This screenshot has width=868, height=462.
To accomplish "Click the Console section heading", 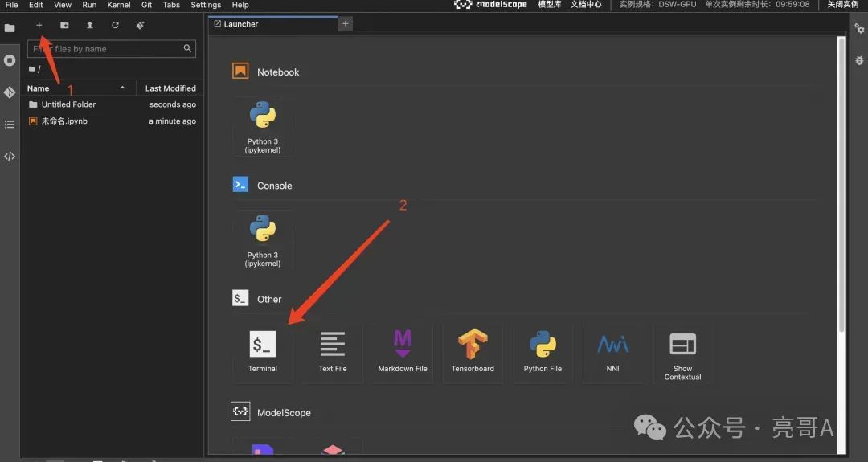I will click(x=274, y=186).
